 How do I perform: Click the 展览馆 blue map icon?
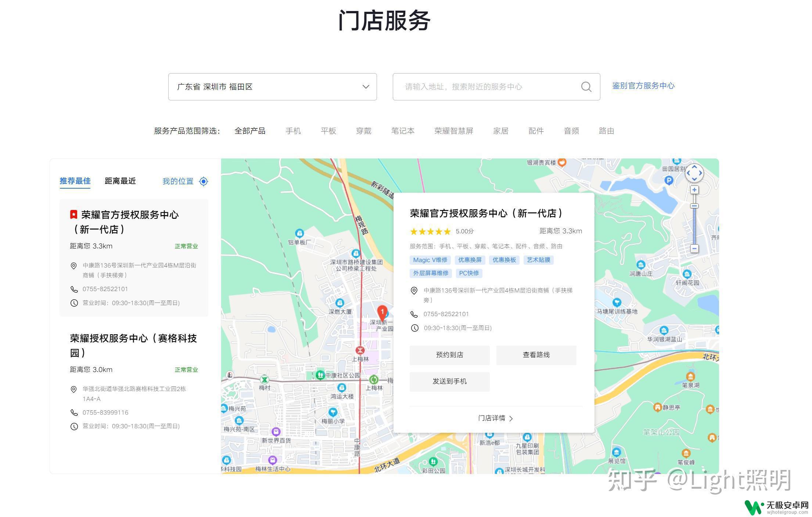[617, 452]
